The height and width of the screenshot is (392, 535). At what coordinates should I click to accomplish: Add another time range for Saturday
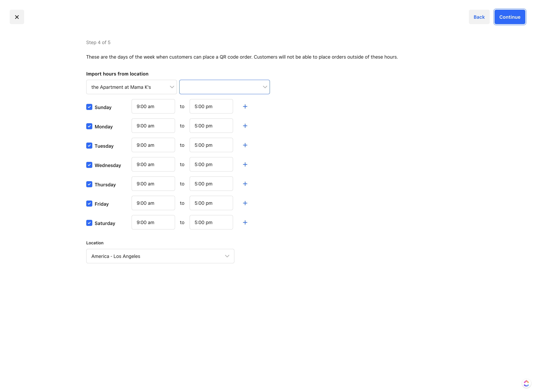245,222
